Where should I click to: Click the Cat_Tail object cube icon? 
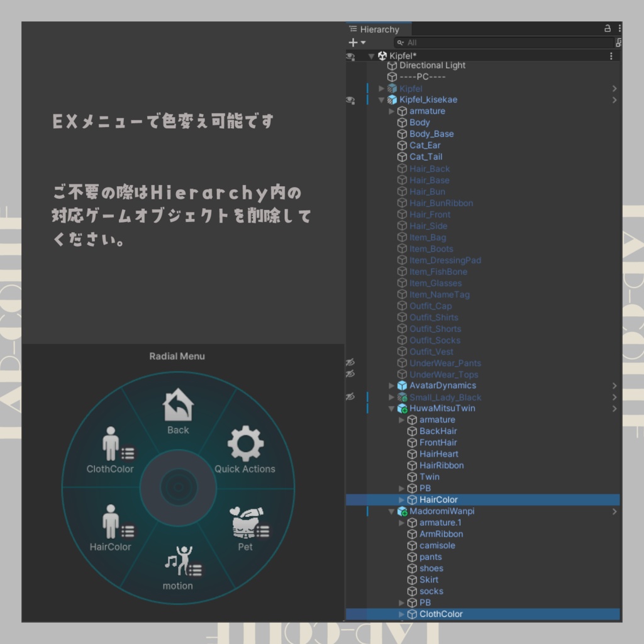(402, 157)
